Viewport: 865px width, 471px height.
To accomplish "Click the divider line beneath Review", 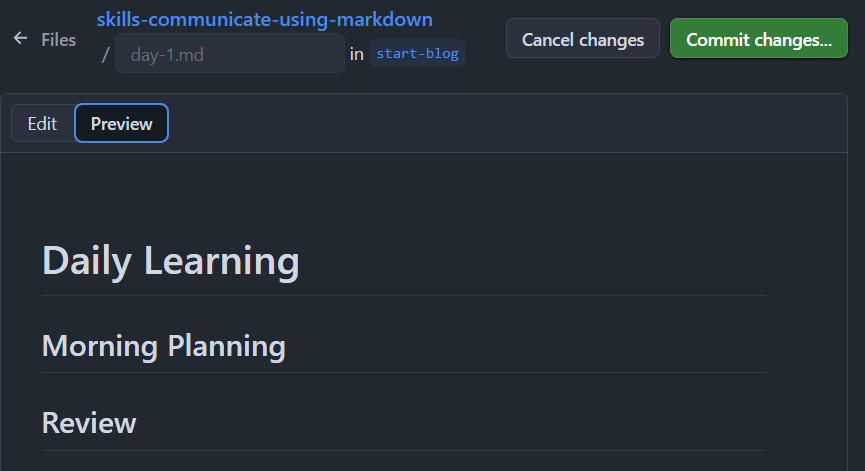I will 404,451.
